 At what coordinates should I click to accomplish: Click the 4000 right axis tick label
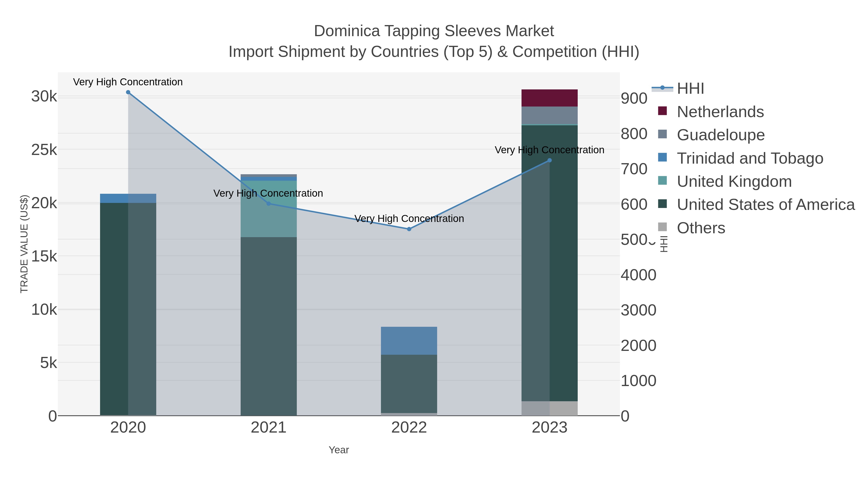click(x=638, y=275)
